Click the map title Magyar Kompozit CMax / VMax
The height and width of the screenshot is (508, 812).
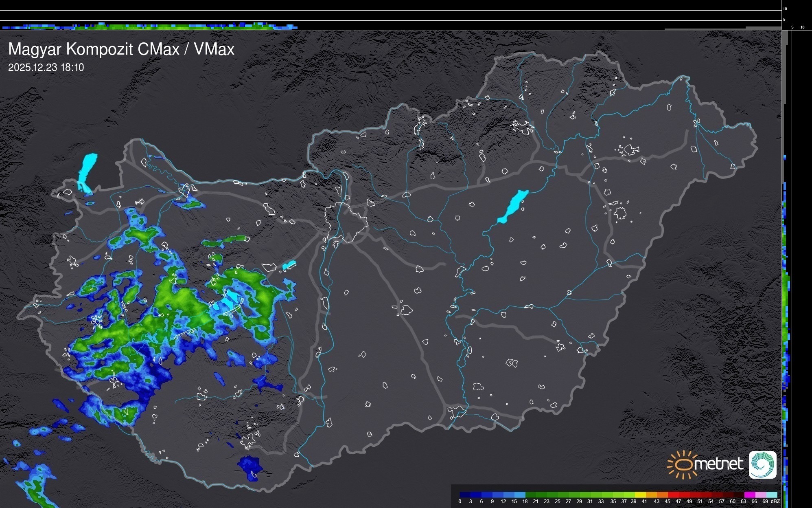(121, 49)
